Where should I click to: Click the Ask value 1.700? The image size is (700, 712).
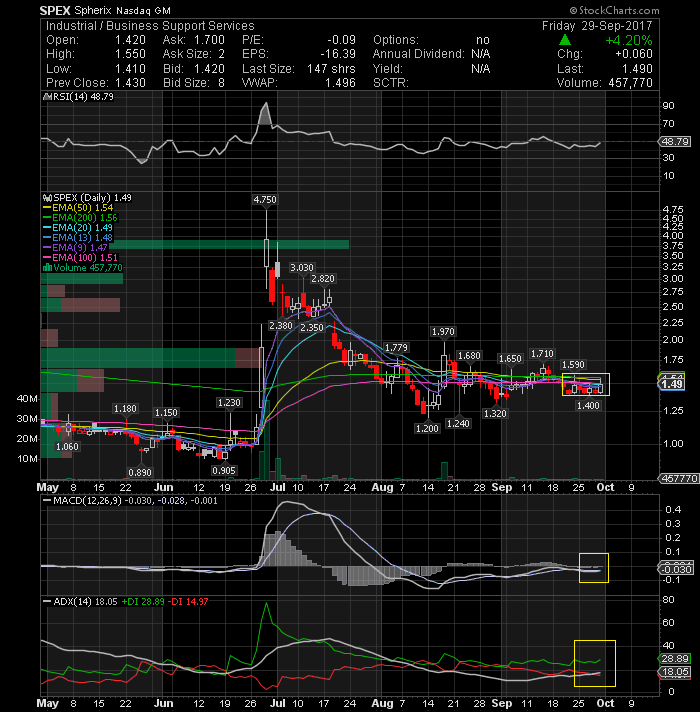[x=209, y=40]
